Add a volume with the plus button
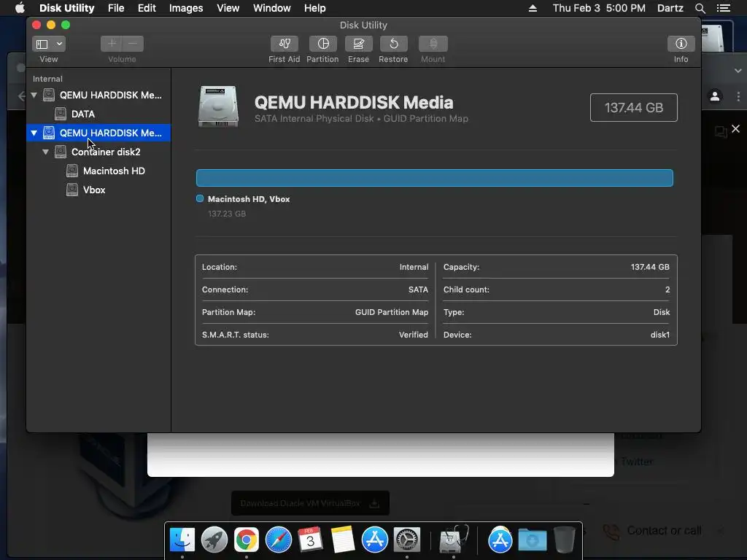 [112, 44]
